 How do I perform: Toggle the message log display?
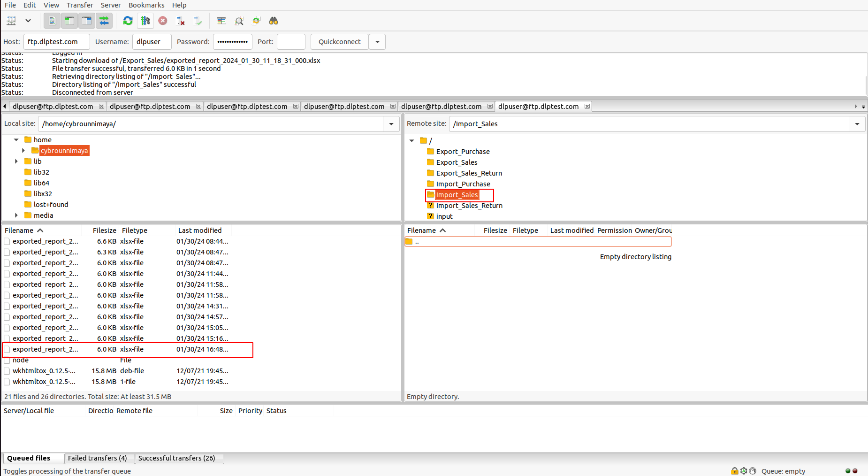pos(52,21)
